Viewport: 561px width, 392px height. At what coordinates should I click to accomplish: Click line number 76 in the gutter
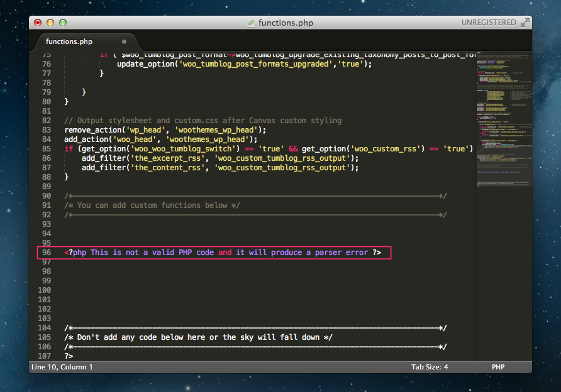47,64
